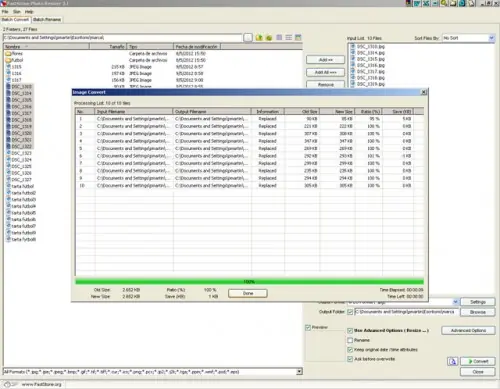Viewport: 500px width, 389px height.
Task: Open the flores folder
Action: pyautogui.click(x=14, y=53)
